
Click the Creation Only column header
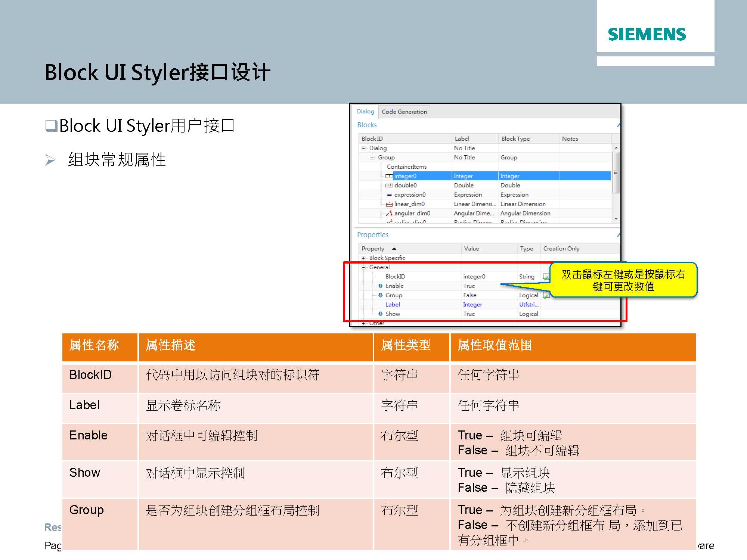(x=580, y=248)
